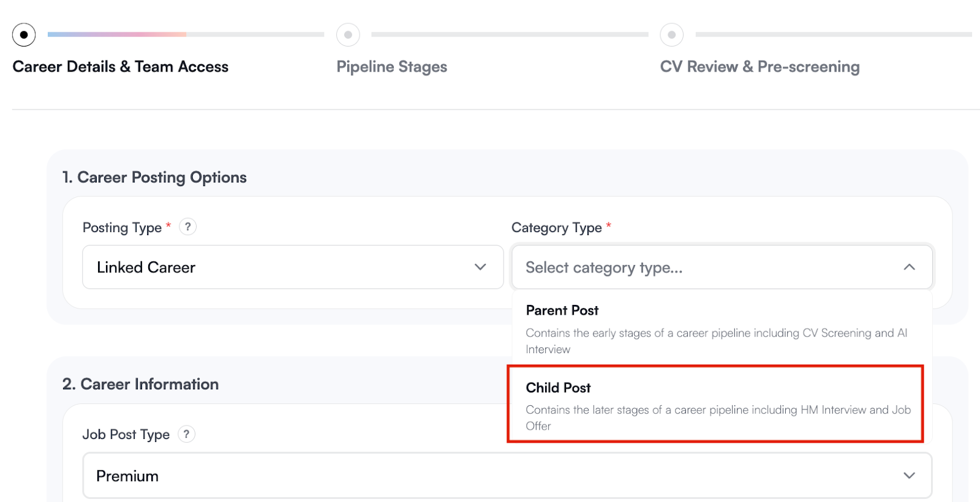Click the progress bar after Pipeline Stages circle
Screen dimensions: 980x502
tap(509, 35)
